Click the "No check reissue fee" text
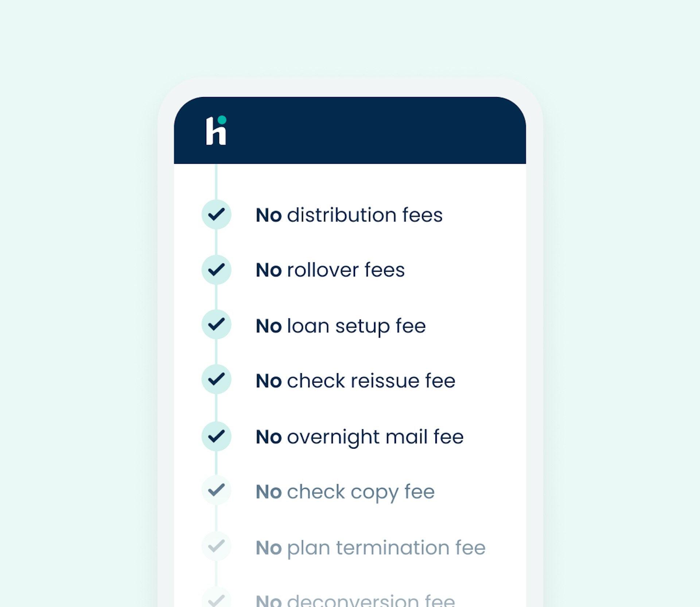This screenshot has height=607, width=700. coord(355,381)
